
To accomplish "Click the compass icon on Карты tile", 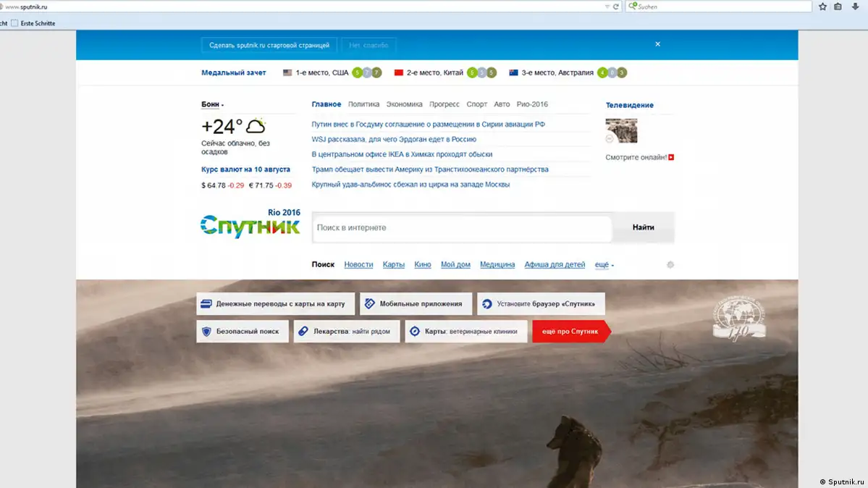I will point(415,332).
